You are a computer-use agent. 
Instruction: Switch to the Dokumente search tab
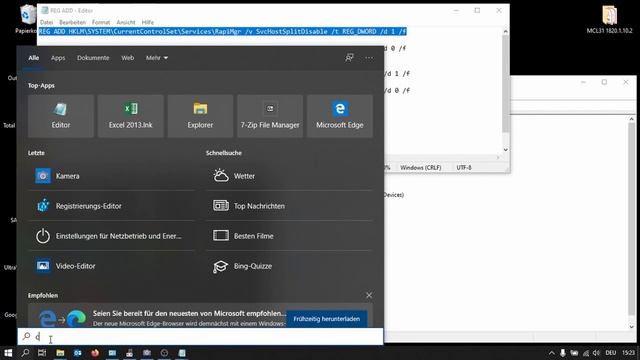pyautogui.click(x=93, y=58)
